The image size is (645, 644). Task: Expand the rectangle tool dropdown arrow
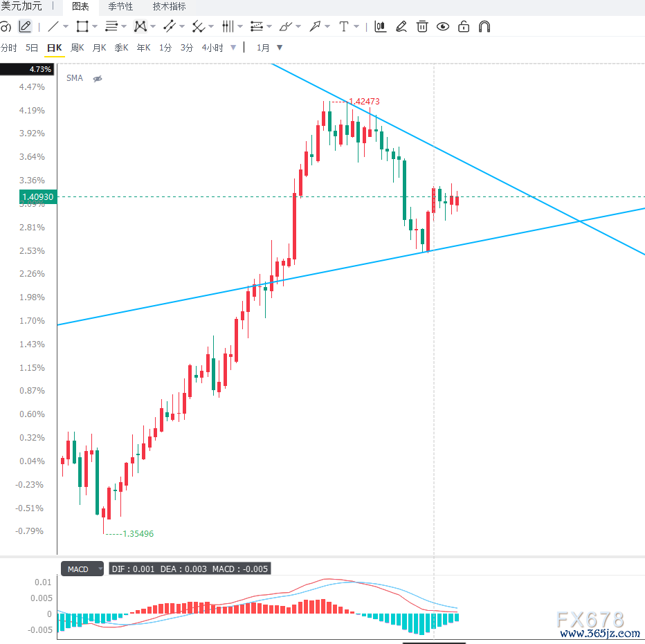[95, 27]
